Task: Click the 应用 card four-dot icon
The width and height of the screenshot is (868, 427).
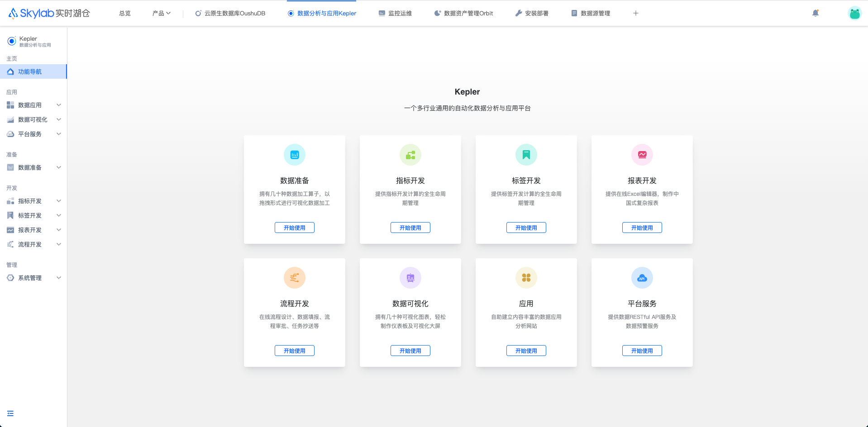Action: click(526, 278)
